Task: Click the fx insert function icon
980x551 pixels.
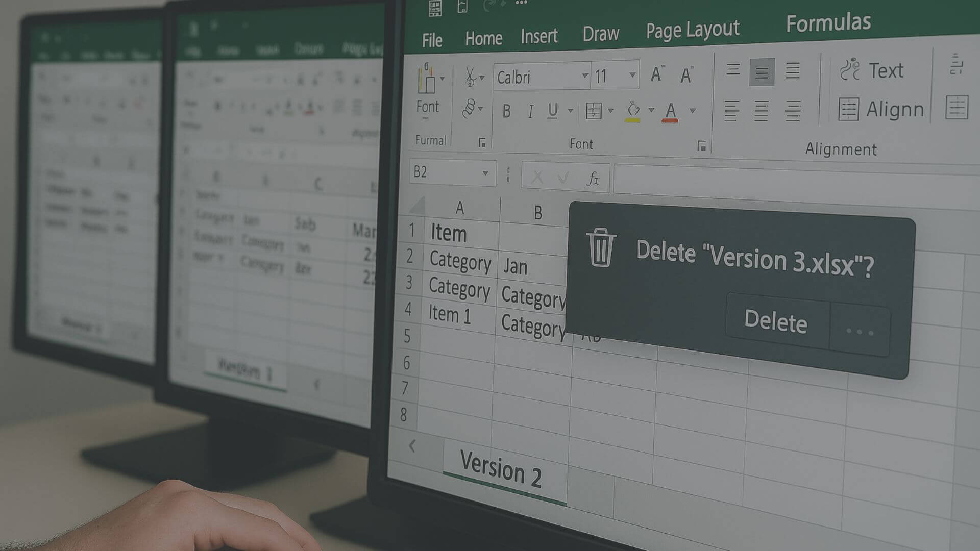Action: (x=592, y=179)
